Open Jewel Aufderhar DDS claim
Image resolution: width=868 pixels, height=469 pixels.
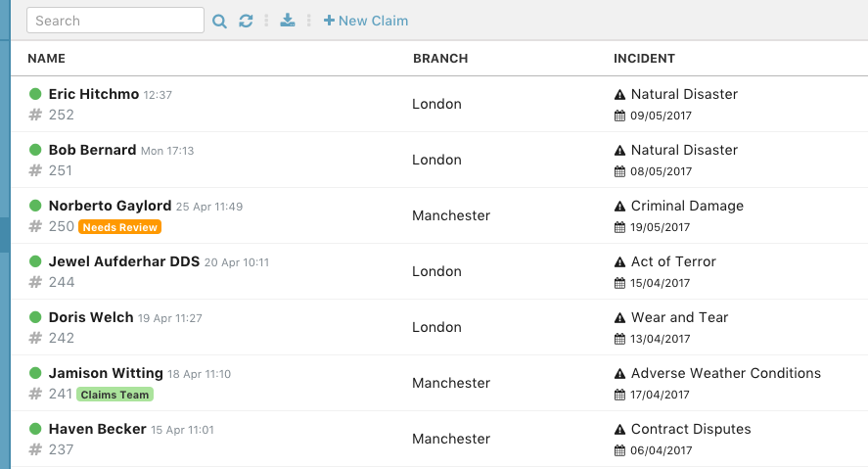coord(124,261)
